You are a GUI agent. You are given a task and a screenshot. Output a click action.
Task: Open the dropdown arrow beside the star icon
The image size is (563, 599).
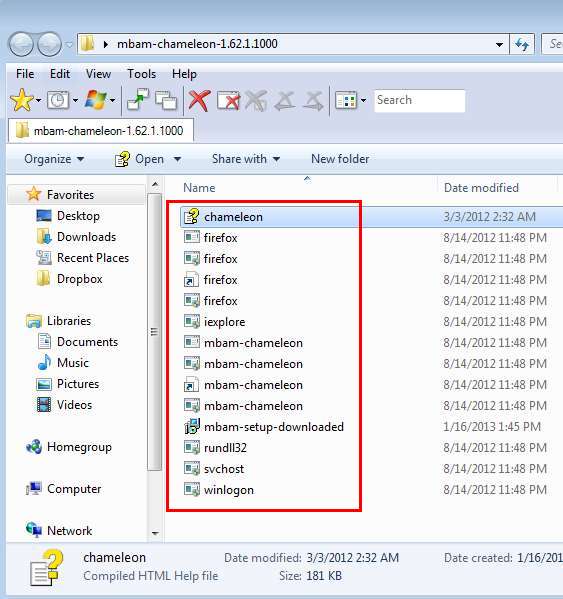click(39, 100)
